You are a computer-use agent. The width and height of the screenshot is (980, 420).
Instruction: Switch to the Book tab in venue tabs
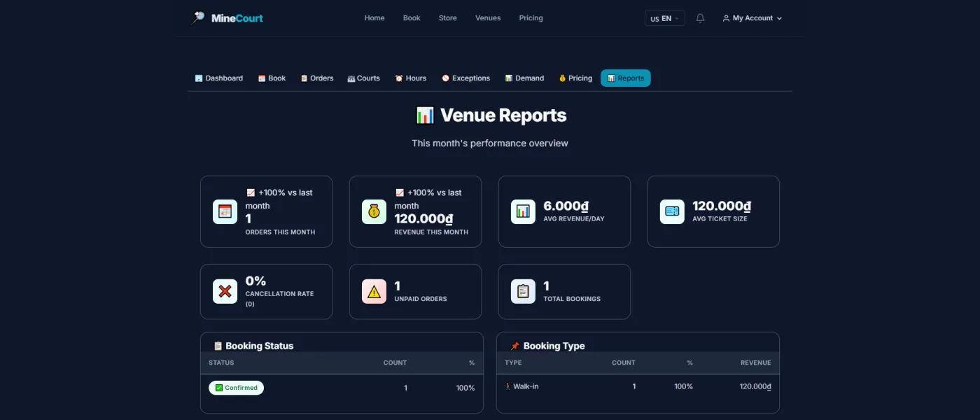coord(272,78)
